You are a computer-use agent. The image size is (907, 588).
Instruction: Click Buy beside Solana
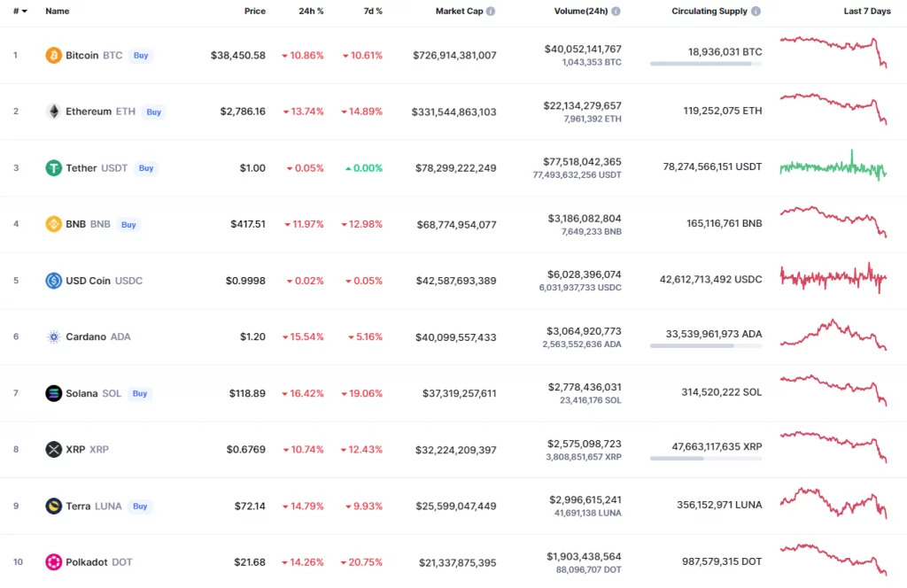(140, 393)
